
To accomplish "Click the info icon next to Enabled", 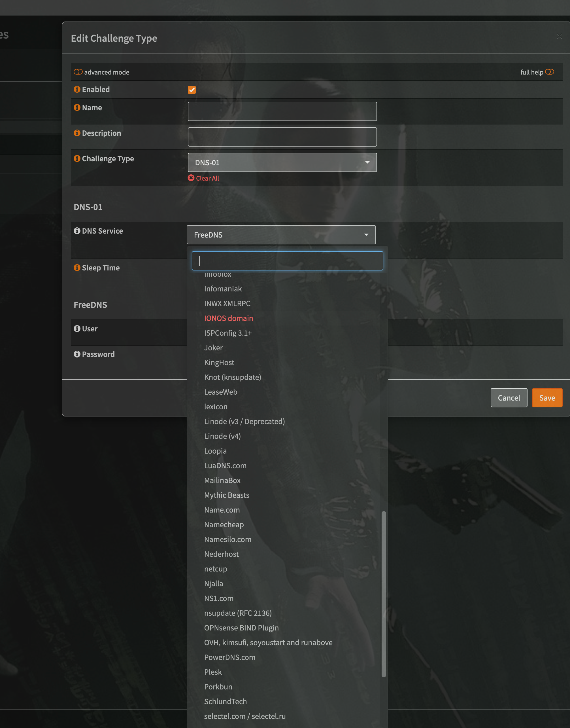I will [77, 89].
